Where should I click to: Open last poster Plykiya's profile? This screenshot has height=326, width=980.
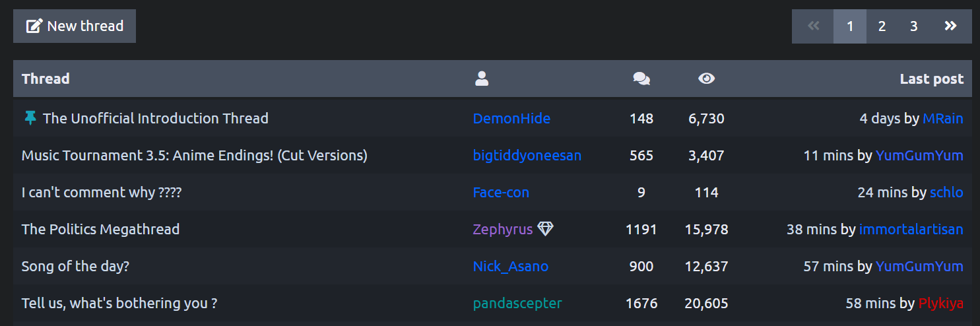click(x=940, y=304)
